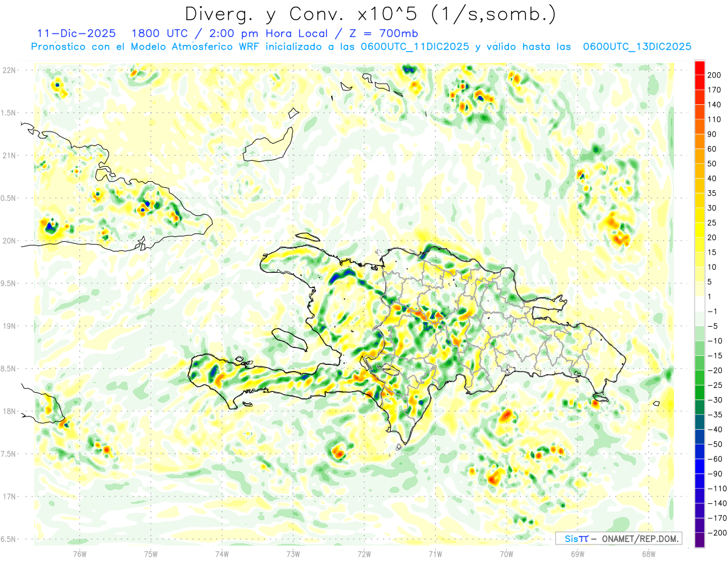This screenshot has height=562, width=728.
Task: Click the "76W" longitude label
Action: 79,553
